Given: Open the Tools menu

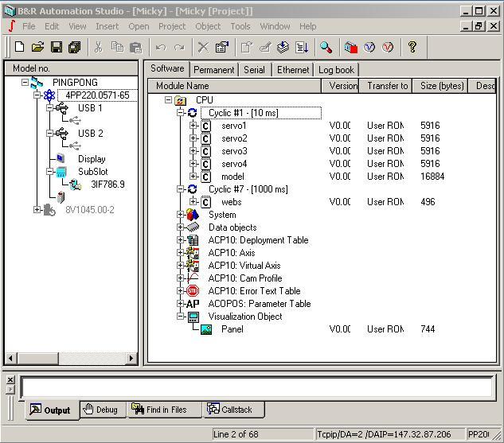Looking at the screenshot, I should coord(240,26).
